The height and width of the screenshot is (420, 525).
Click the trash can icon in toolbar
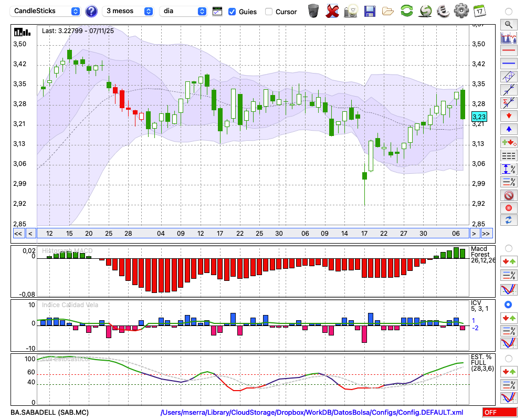tap(313, 11)
